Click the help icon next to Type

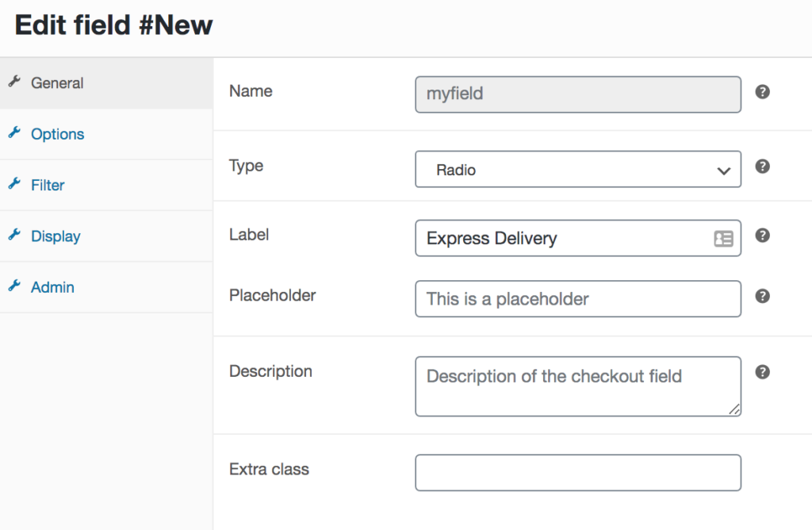coord(762,167)
